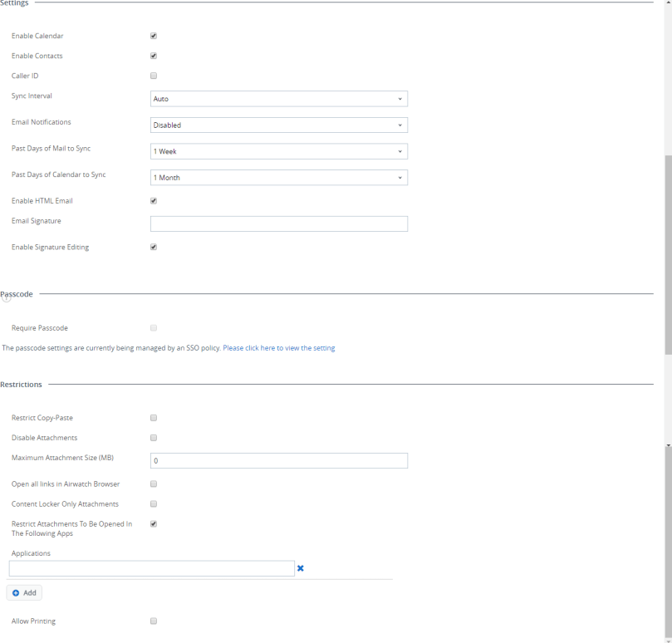Screen dimensions: 672x643
Task: Uncheck Enable Signature Editing
Action: tap(154, 247)
